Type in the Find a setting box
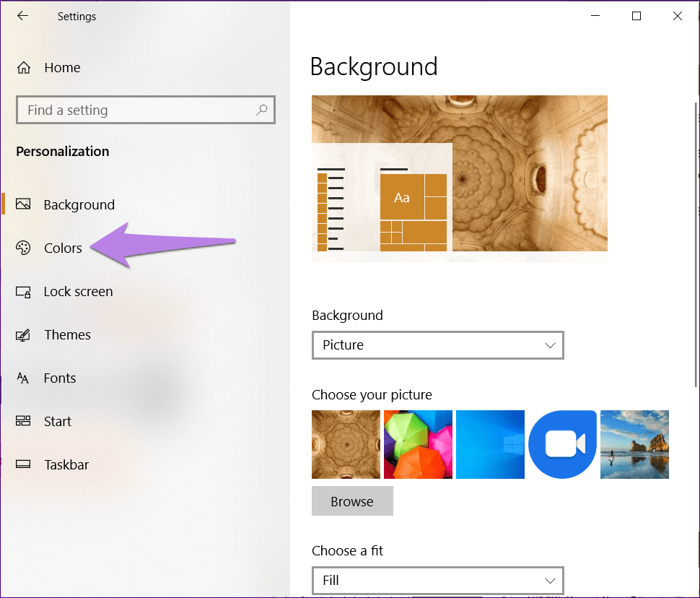 [137, 110]
